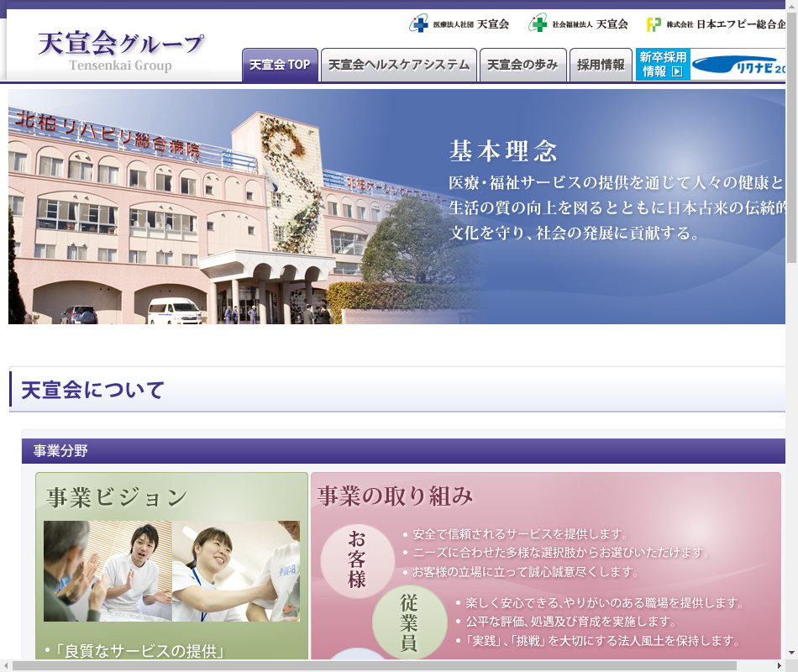Click the smiling nurse photo
The width and height of the screenshot is (798, 672).
tap(236, 570)
